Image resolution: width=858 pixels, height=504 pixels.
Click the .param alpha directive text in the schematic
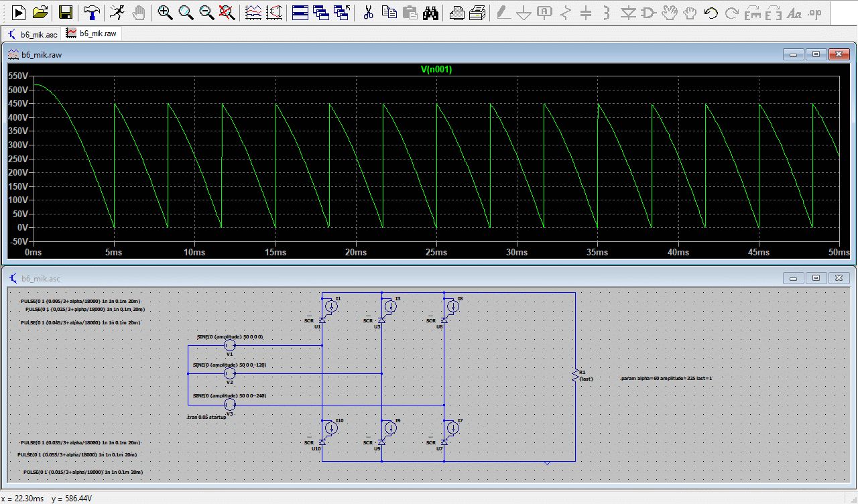click(x=666, y=379)
